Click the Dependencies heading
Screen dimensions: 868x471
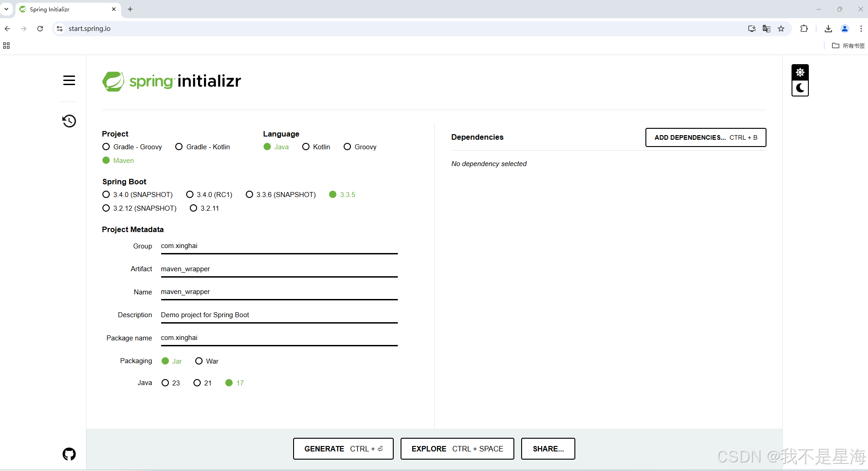click(477, 137)
